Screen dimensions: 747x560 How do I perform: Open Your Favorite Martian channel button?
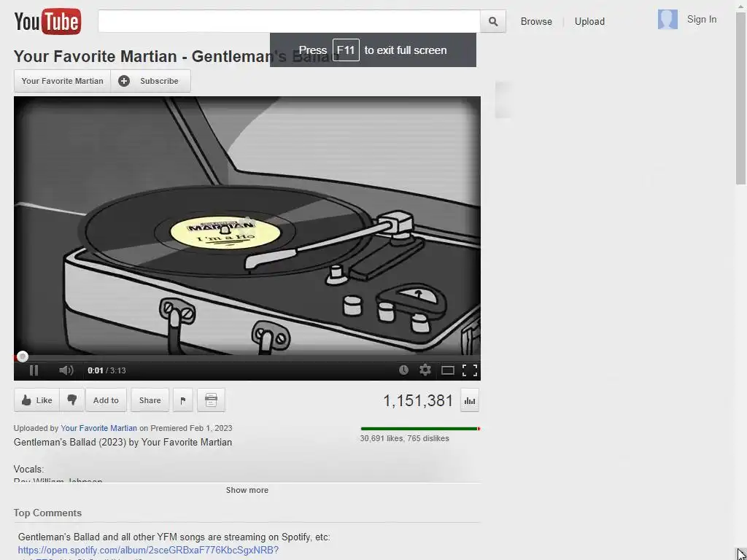(63, 81)
